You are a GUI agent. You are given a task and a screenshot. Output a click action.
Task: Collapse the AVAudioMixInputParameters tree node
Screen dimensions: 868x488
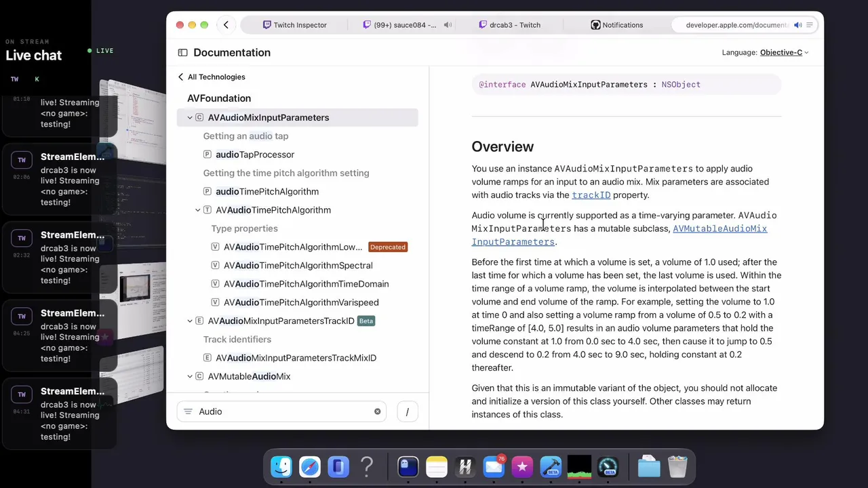[190, 118]
